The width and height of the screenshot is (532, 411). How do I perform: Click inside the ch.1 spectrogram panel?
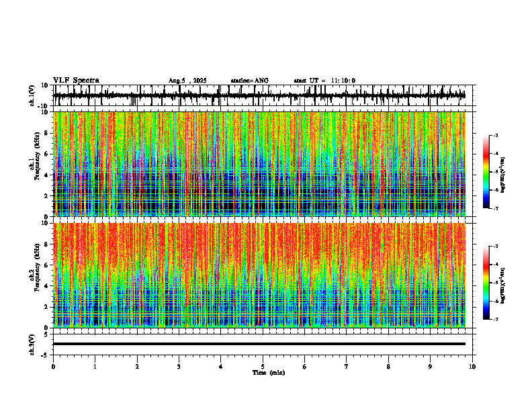(x=259, y=164)
